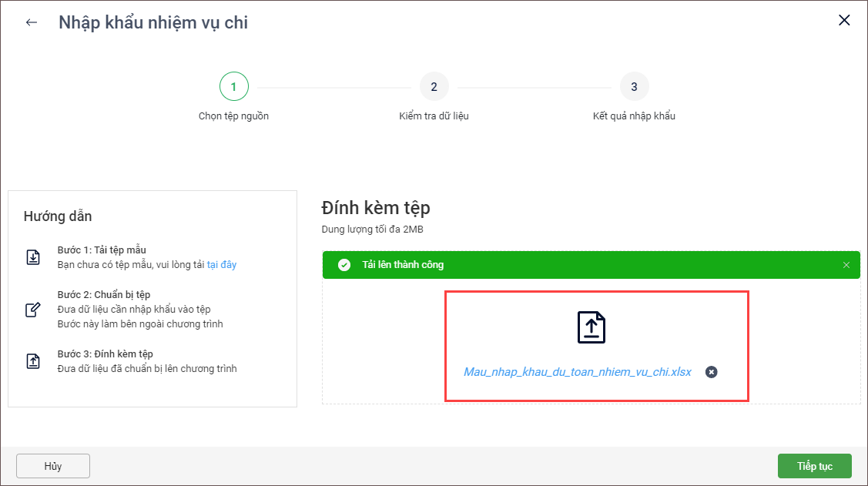
Task: Download the sample file via 'tại đây' link
Action: tap(222, 265)
